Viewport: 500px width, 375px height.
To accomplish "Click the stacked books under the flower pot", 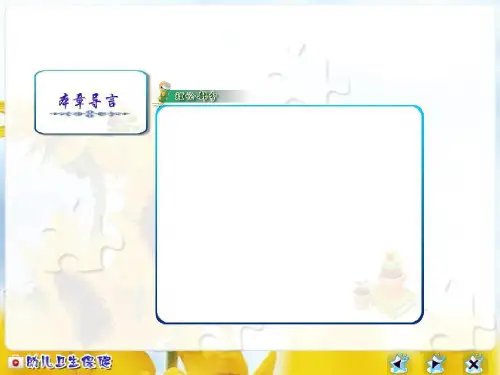I will click(x=397, y=305).
